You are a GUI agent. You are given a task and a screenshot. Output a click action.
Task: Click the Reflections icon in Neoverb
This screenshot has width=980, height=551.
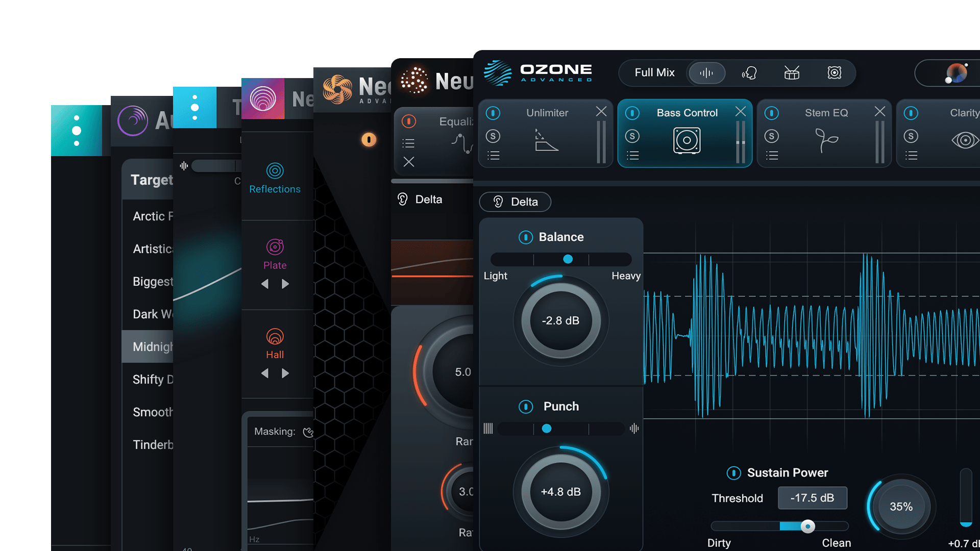tap(275, 171)
